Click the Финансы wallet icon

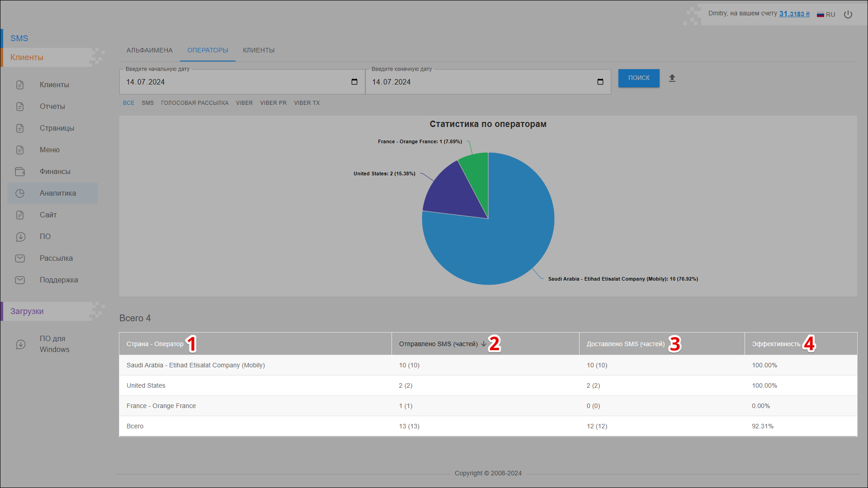[20, 172]
